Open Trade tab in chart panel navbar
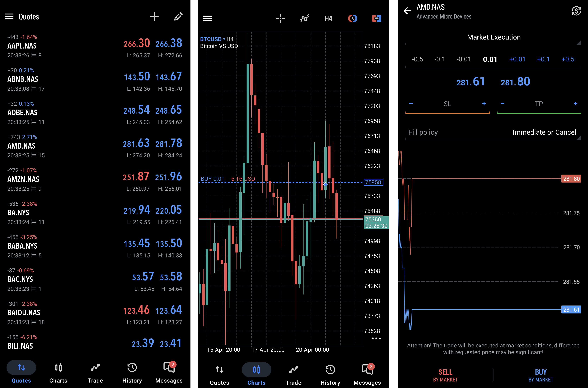 (293, 375)
